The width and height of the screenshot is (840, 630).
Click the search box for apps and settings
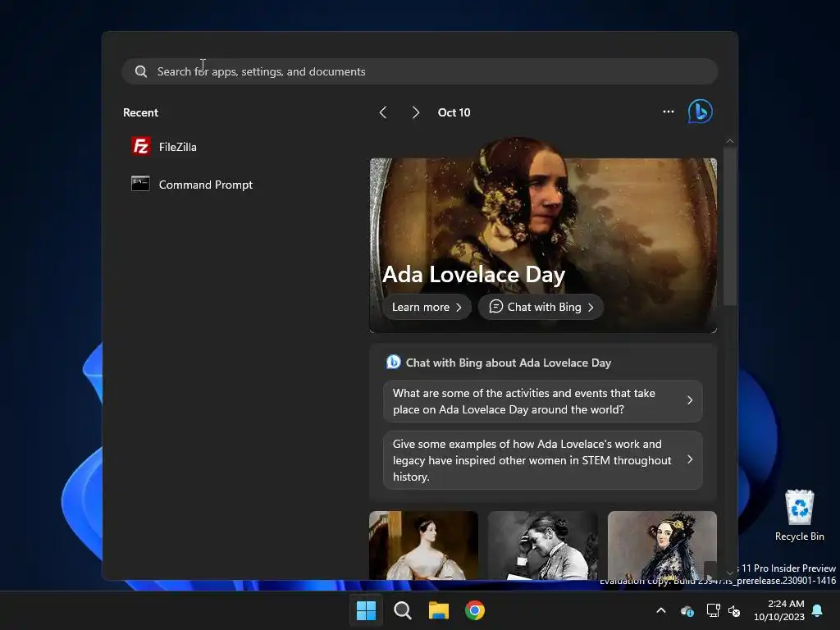[419, 71]
